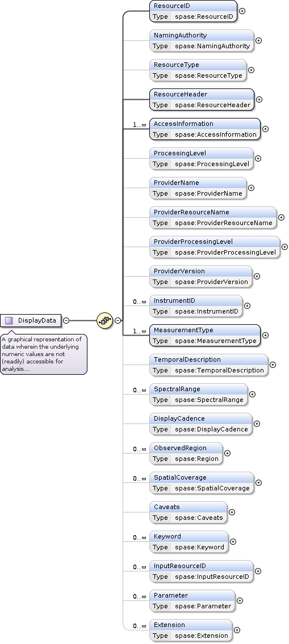289x644 pixels.
Task: Collapse the DisplayData element with its minus button
Action: pyautogui.click(x=66, y=320)
